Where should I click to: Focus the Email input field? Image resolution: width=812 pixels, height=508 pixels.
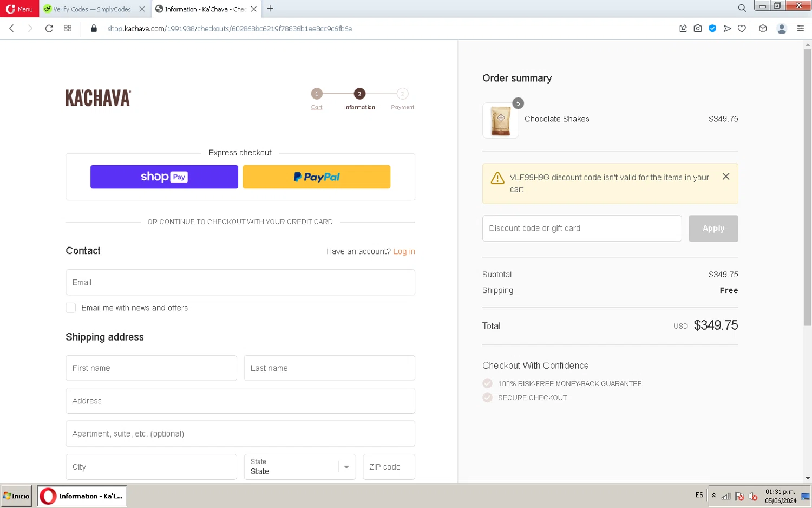pos(240,282)
